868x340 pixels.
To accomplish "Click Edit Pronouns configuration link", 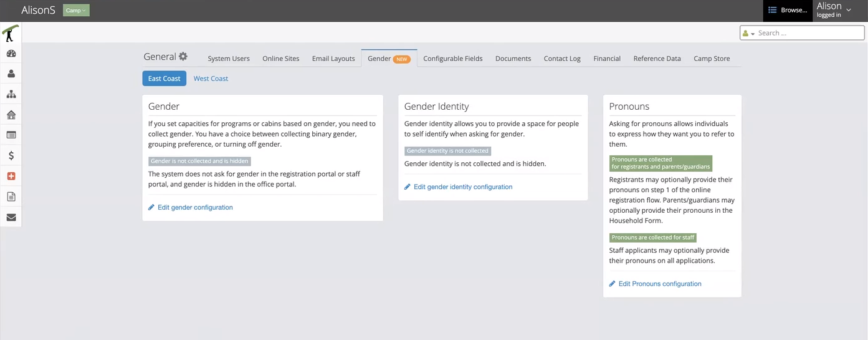I will (660, 283).
